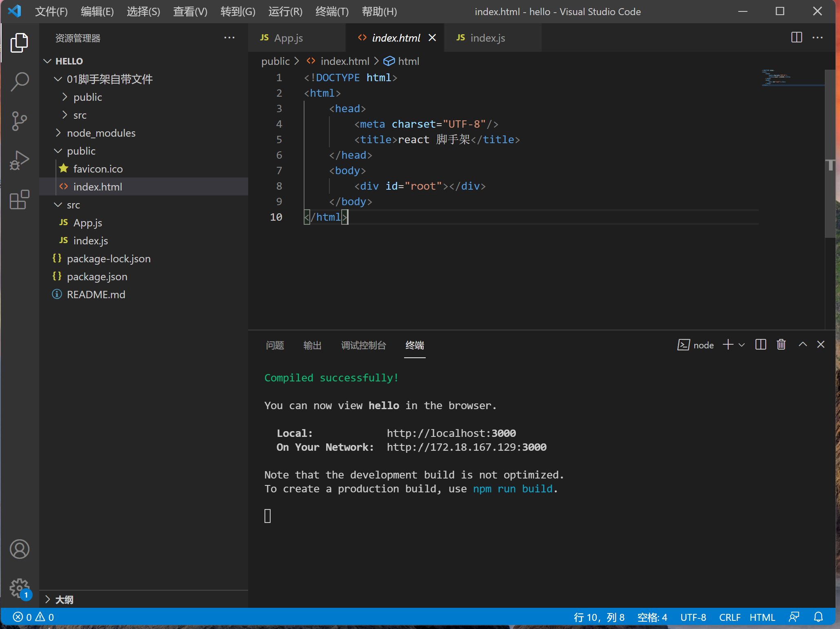
Task: Switch to the App.js editor tab
Action: pos(297,38)
